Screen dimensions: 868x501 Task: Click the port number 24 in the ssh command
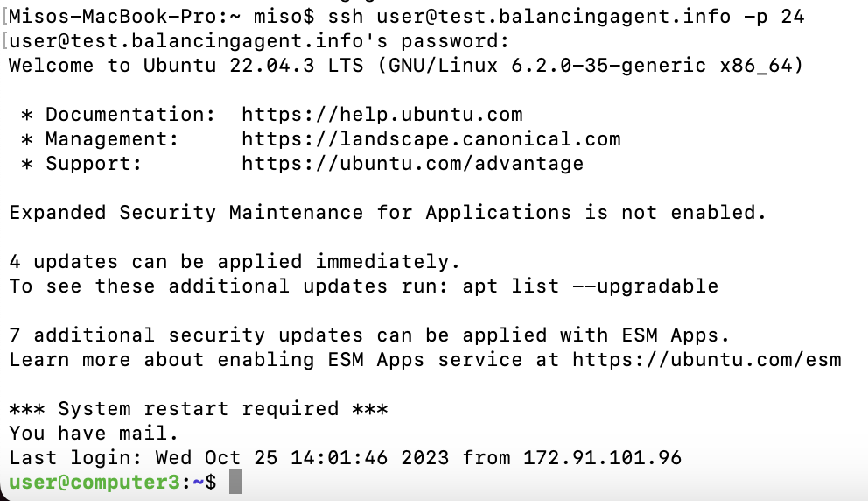[792, 17]
